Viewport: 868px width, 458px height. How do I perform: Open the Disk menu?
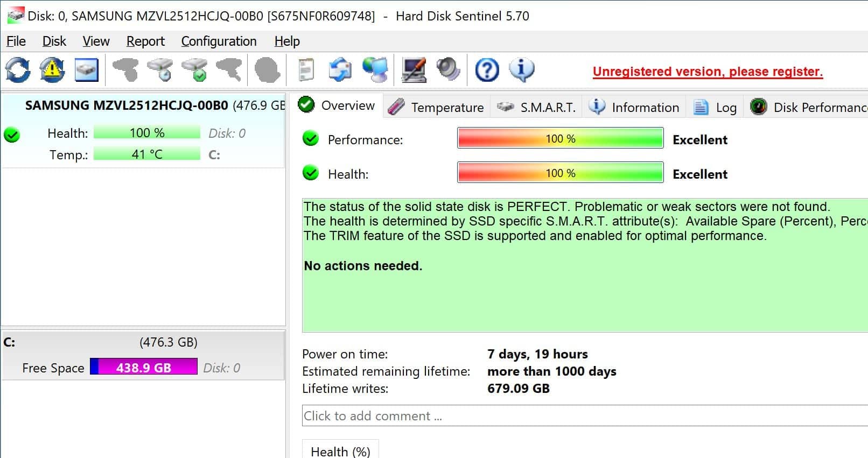tap(54, 41)
